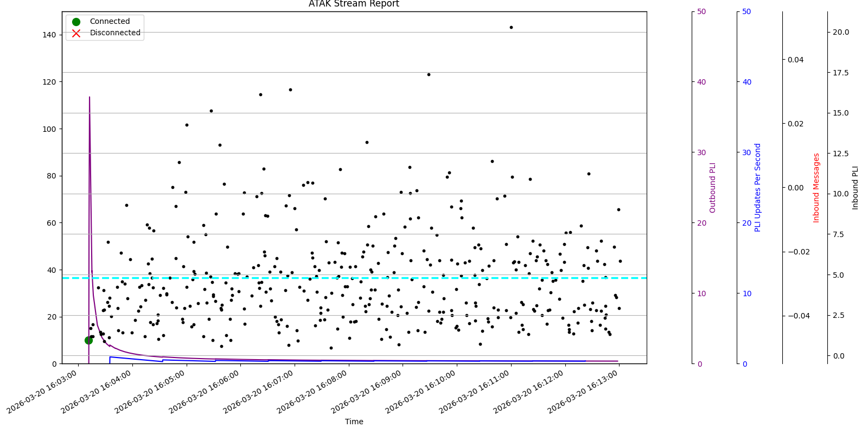Viewport: 868px width, 434px height.
Task: Click the red X Disconnected legend marker
Action: pos(76,33)
